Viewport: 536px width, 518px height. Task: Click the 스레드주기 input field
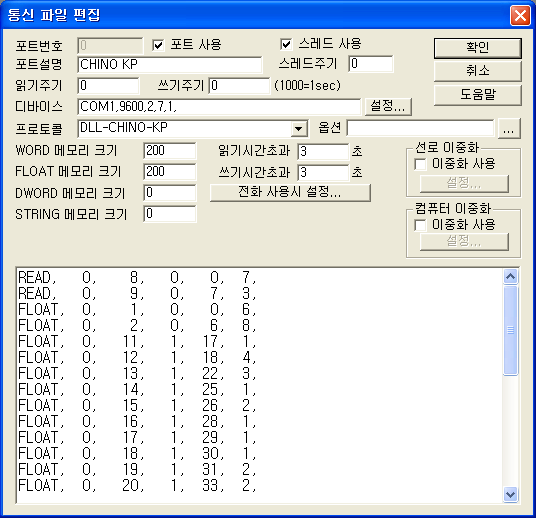pyautogui.click(x=371, y=64)
